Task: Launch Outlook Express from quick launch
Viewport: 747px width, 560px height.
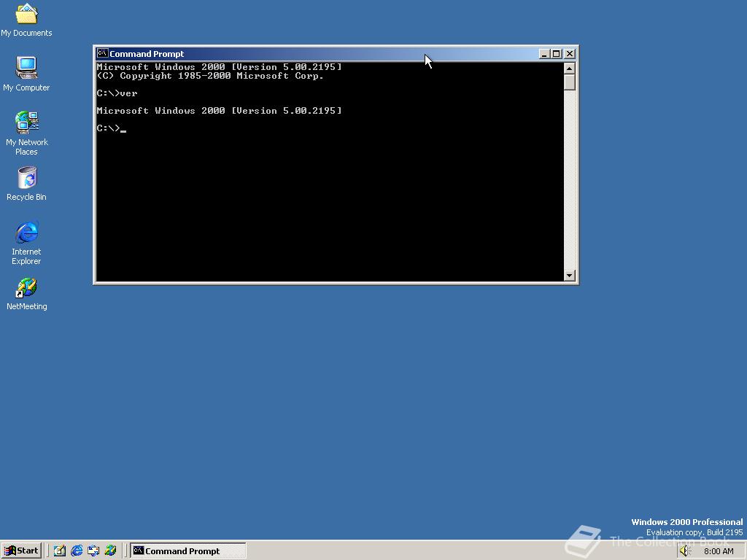Action: (93, 551)
